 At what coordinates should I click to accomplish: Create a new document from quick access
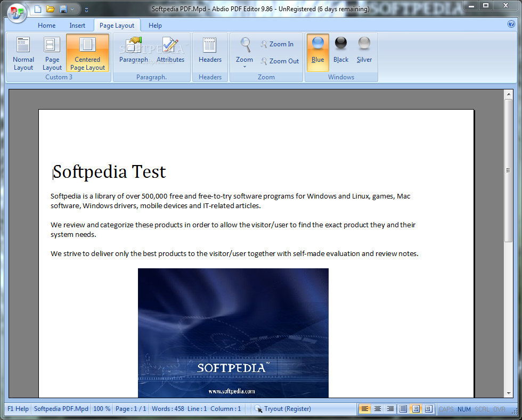click(x=38, y=10)
